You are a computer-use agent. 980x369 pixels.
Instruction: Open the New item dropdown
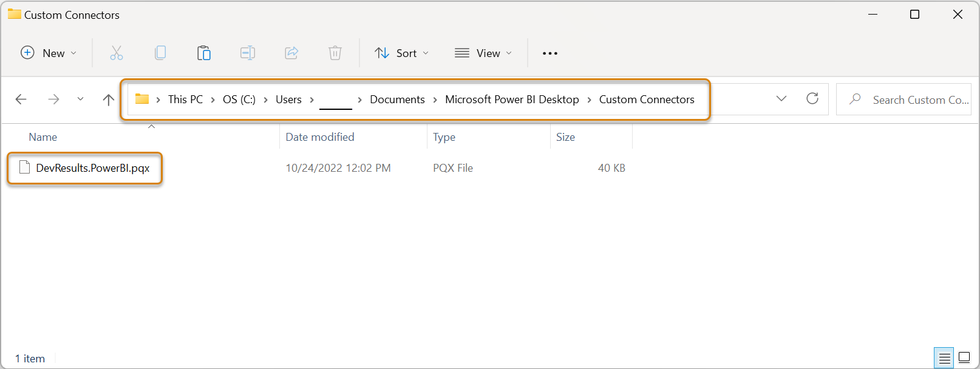tap(49, 53)
